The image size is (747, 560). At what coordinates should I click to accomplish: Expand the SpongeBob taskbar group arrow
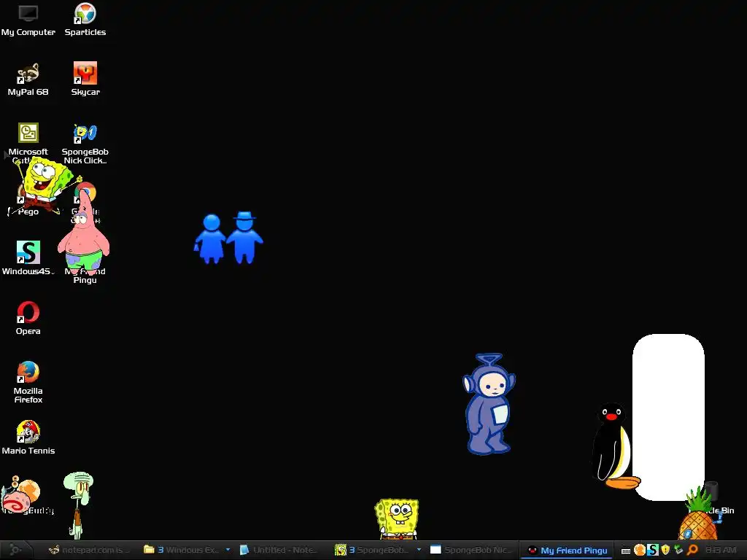(x=419, y=550)
